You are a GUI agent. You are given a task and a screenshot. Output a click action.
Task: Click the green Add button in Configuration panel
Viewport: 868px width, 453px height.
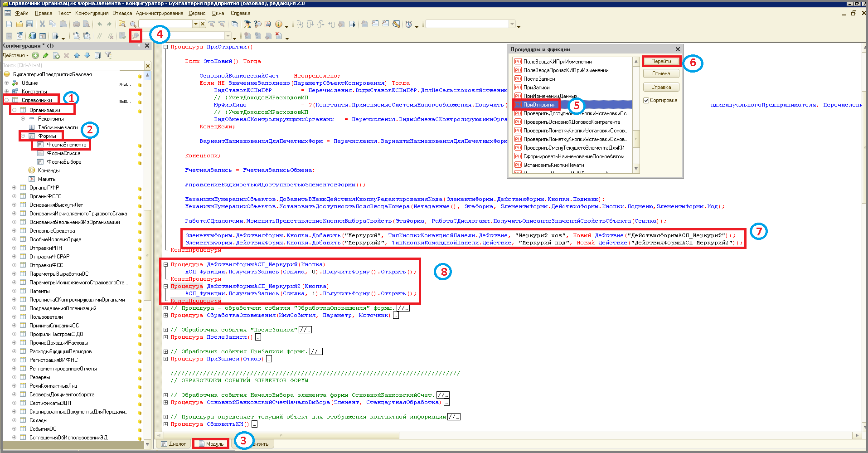pos(35,55)
